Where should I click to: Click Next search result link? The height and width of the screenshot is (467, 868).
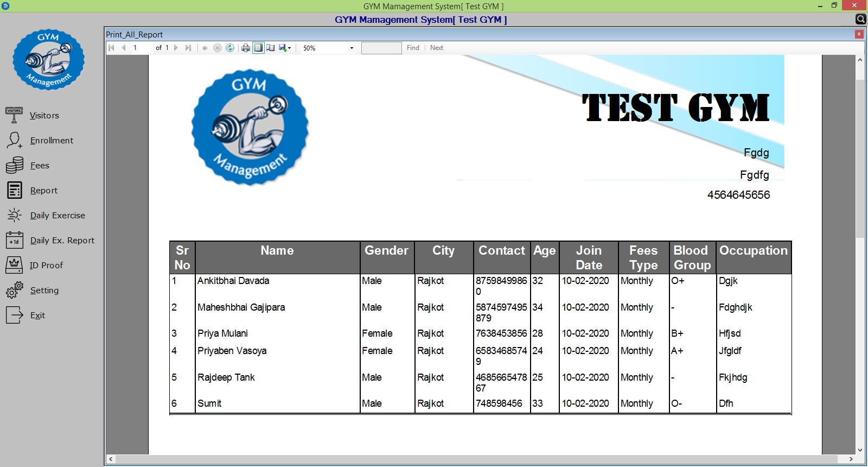tap(437, 48)
